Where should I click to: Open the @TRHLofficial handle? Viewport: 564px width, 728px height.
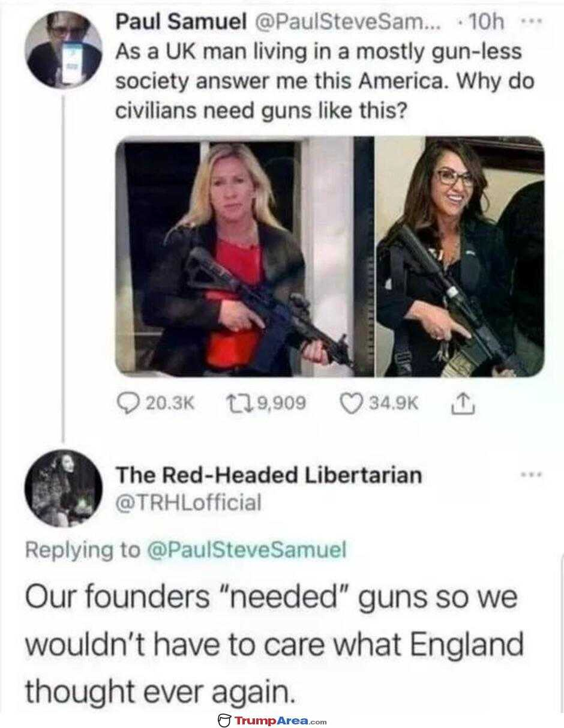pos(188,501)
